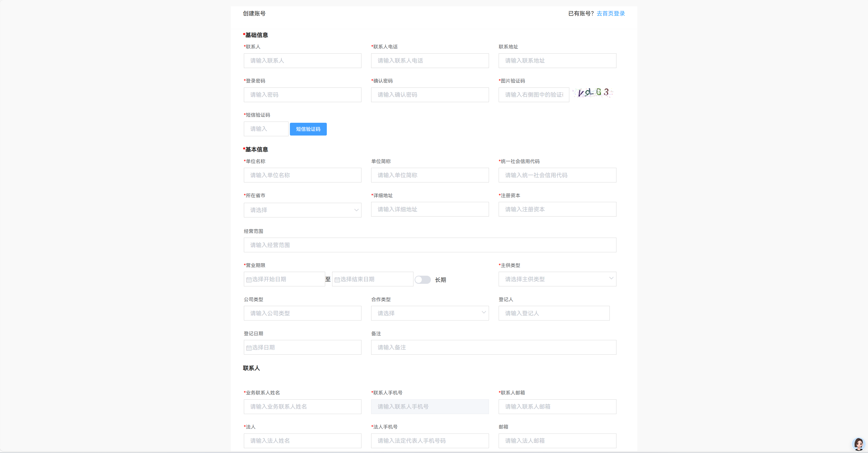Open the 选择结束日期 date picker
Screen dimensions: 868x453
[373, 279]
